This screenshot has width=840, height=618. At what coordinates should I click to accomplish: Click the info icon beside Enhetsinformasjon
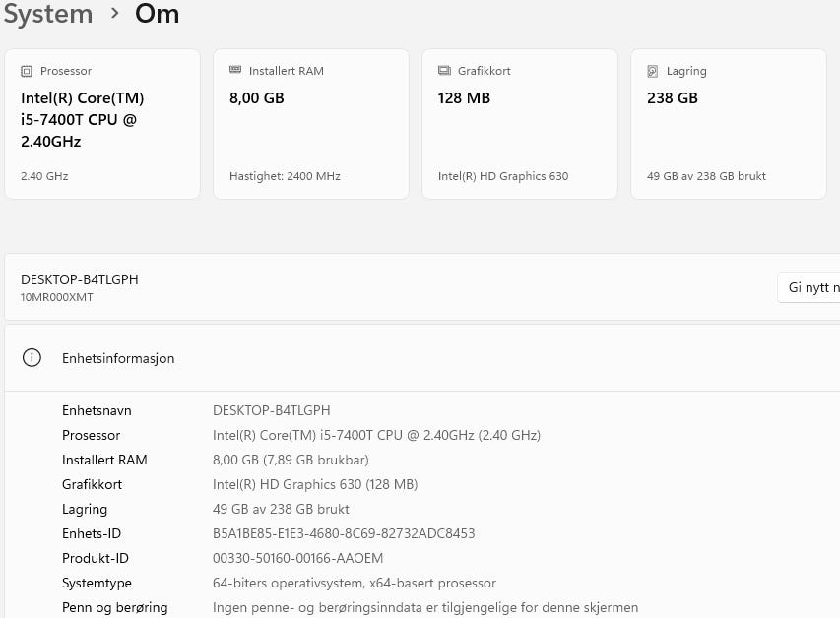coord(32,358)
